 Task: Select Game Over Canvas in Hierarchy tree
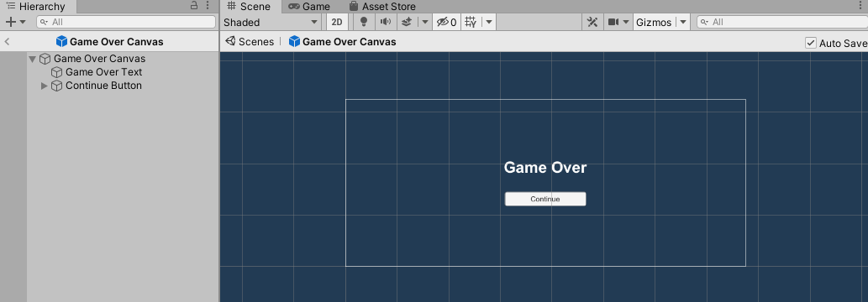pyautogui.click(x=100, y=59)
